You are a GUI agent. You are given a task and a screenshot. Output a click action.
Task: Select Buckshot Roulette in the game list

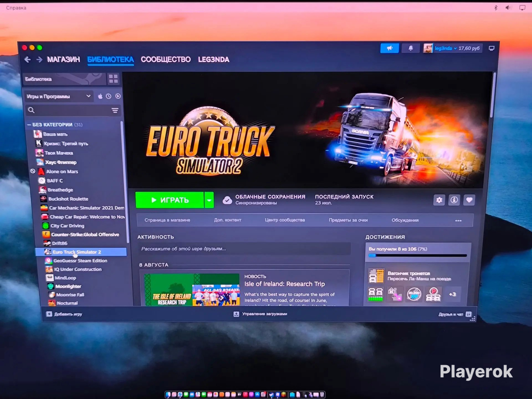pos(68,199)
